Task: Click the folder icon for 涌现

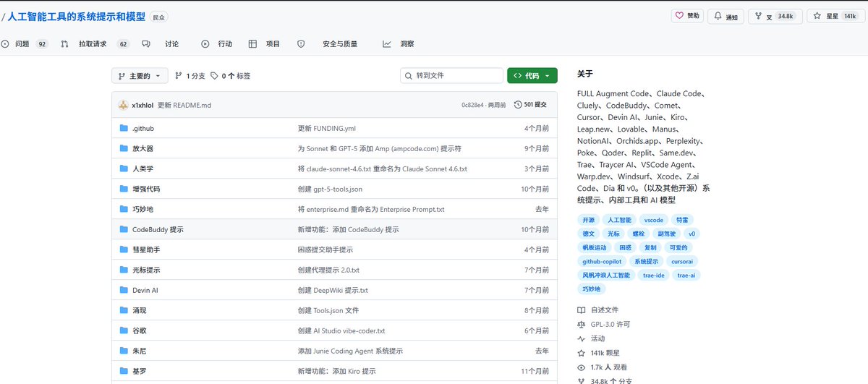Action: [x=124, y=311]
